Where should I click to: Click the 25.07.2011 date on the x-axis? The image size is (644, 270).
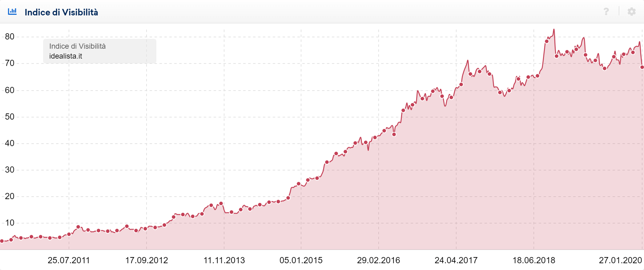tap(69, 260)
